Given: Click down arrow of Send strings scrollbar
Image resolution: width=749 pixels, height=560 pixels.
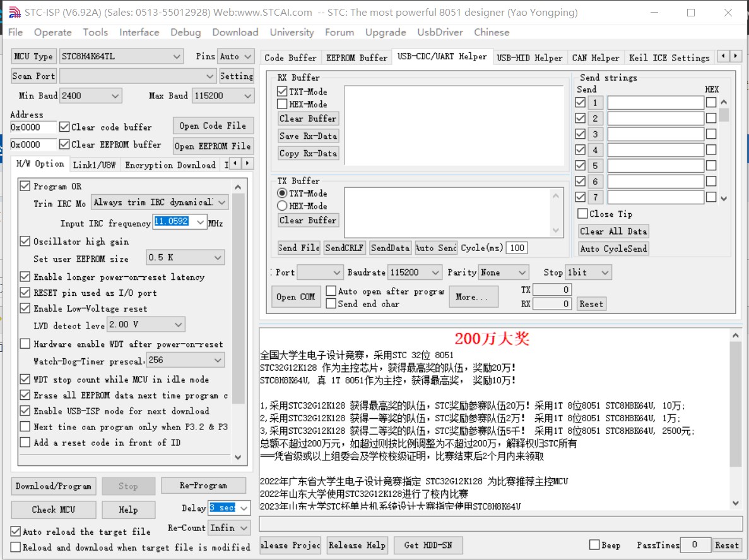Looking at the screenshot, I should coord(724,199).
